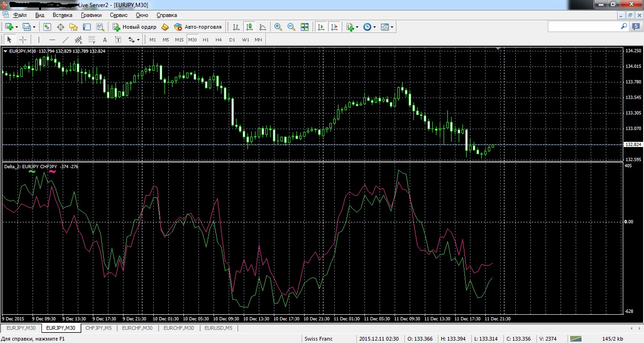The width and height of the screenshot is (644, 343).
Task: Zoom in on the chart with magnifier icon
Action: click(278, 27)
